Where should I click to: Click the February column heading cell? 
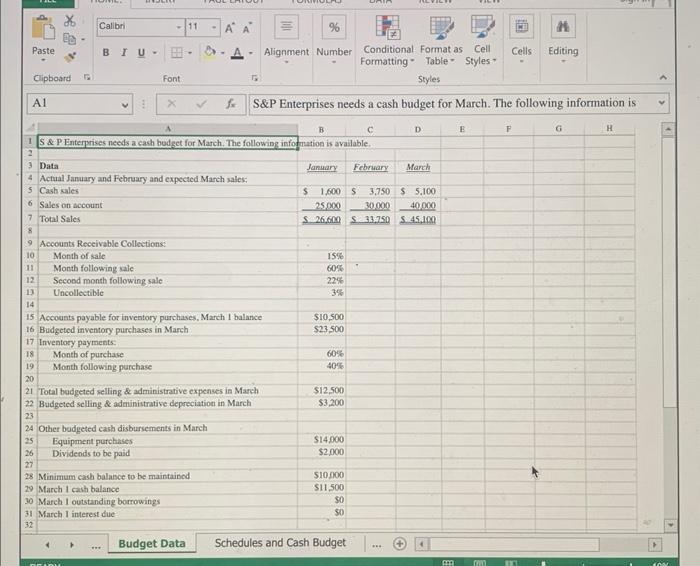[x=371, y=167]
